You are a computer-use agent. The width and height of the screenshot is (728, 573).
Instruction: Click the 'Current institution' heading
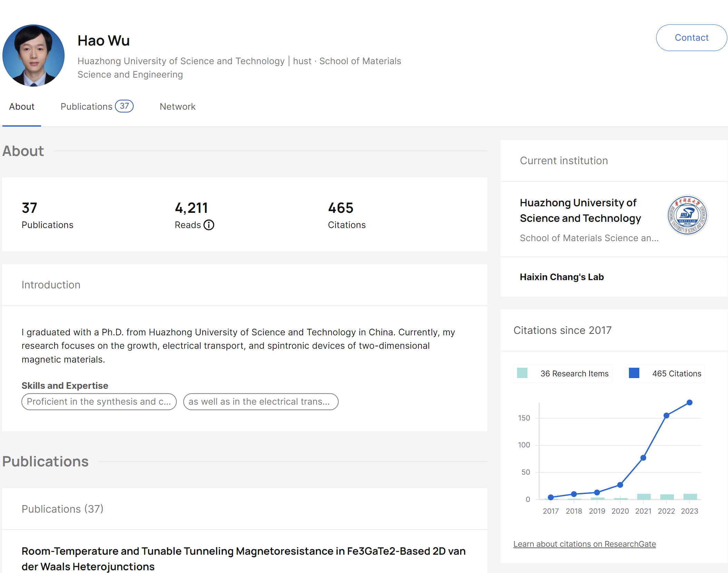click(x=564, y=161)
